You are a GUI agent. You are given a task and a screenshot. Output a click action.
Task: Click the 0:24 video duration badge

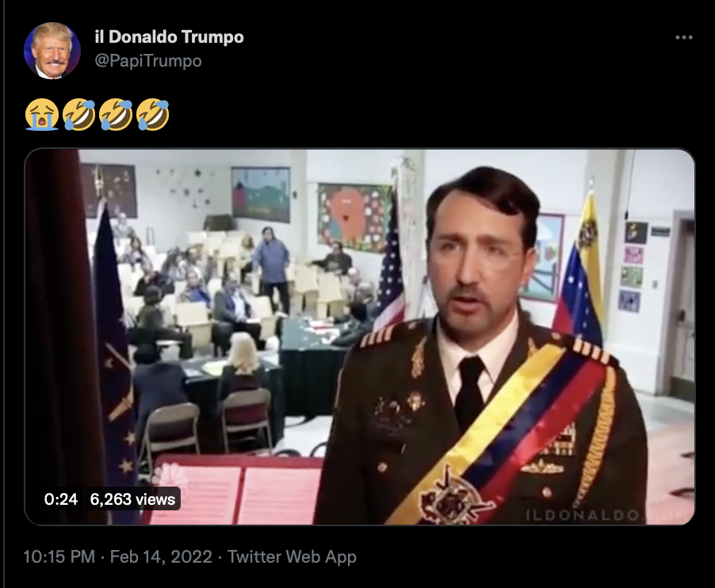[x=61, y=499]
